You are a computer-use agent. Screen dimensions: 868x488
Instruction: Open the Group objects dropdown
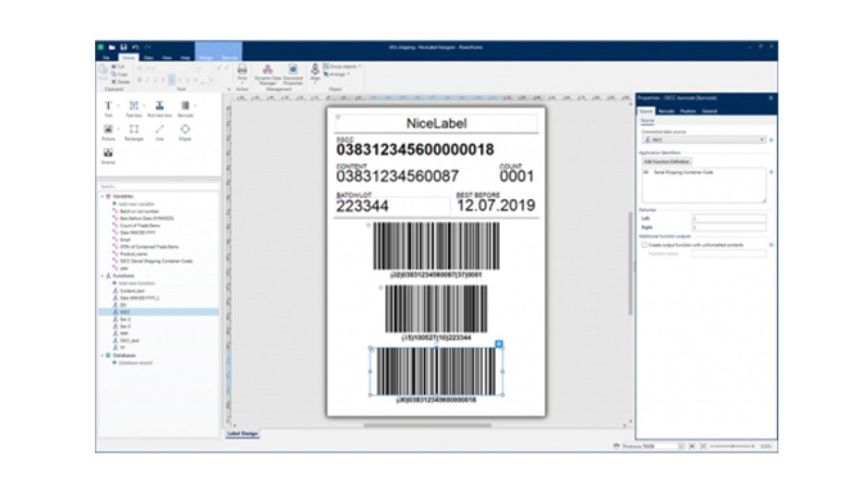(x=342, y=66)
